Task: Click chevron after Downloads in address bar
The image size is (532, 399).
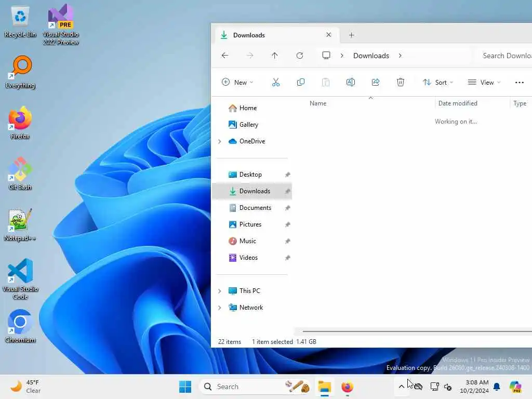Action: [401, 55]
